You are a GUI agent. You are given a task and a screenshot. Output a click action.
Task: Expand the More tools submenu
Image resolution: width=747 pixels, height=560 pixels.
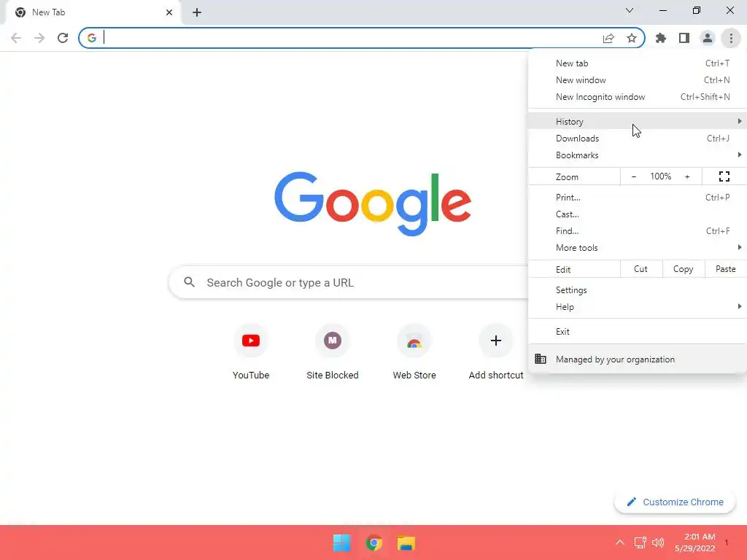click(x=638, y=248)
